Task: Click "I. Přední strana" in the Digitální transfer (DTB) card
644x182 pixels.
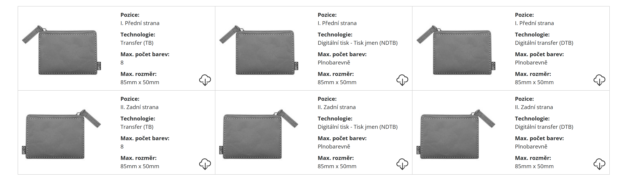Action: pyautogui.click(x=534, y=23)
